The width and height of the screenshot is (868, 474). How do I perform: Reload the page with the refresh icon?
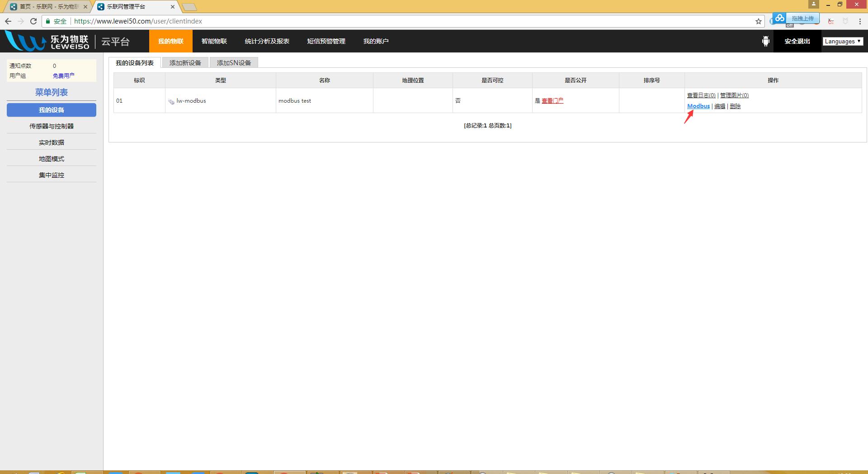(x=33, y=21)
